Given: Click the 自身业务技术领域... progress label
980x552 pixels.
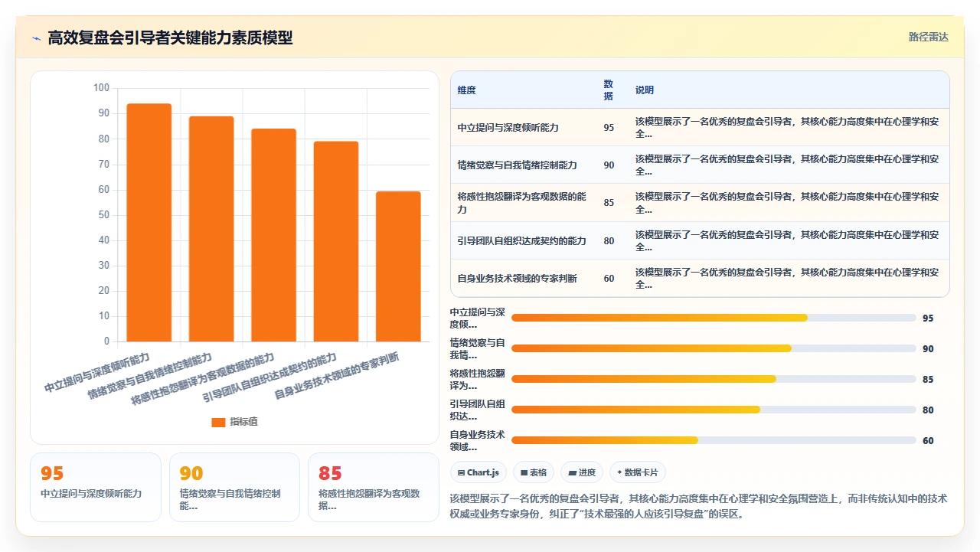Looking at the screenshot, I should pyautogui.click(x=478, y=440).
